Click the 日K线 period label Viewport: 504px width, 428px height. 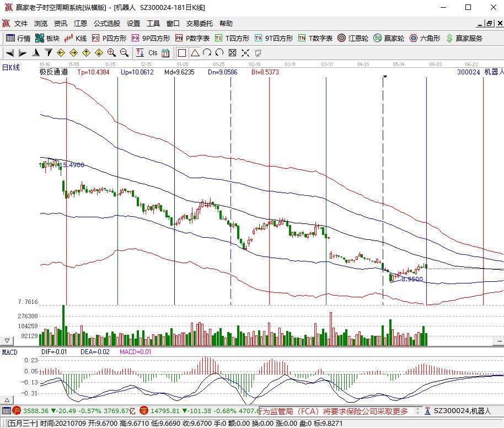point(11,67)
